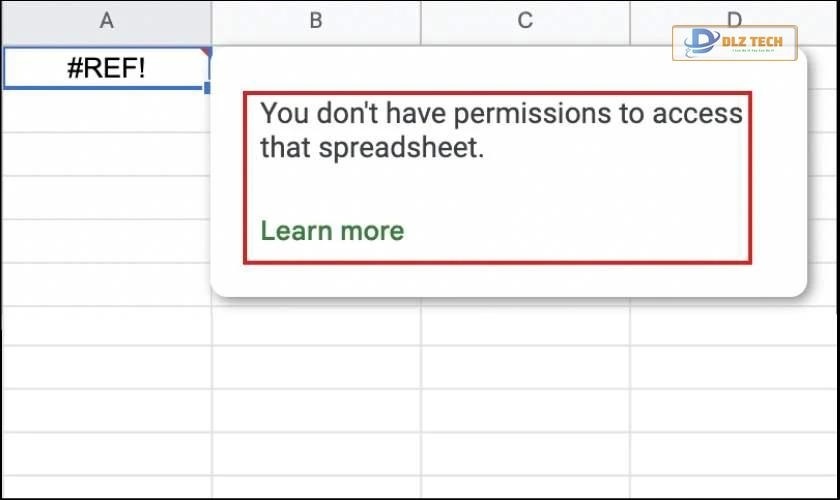Click the permissions error message text
This screenshot has width=840, height=500.
click(x=500, y=130)
